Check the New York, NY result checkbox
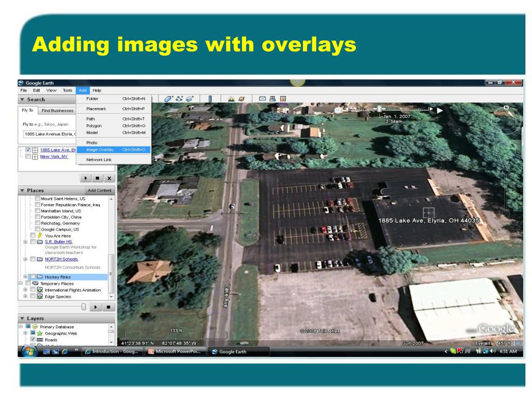This screenshot has height=399, width=532. pos(28,156)
